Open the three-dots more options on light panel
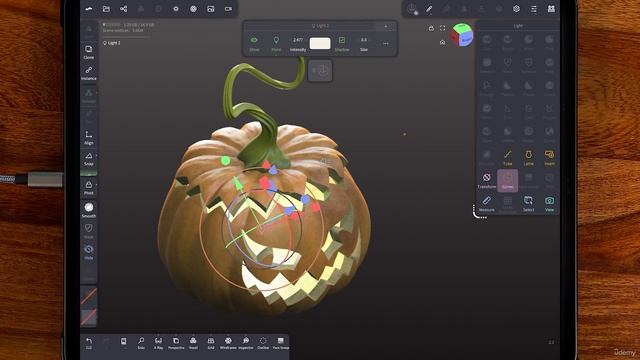640x360 pixels. pos(386,44)
